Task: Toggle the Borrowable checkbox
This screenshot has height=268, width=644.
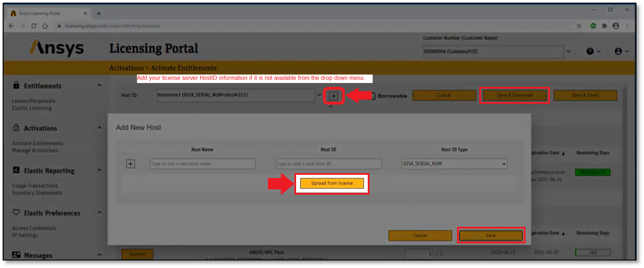Action: (373, 96)
